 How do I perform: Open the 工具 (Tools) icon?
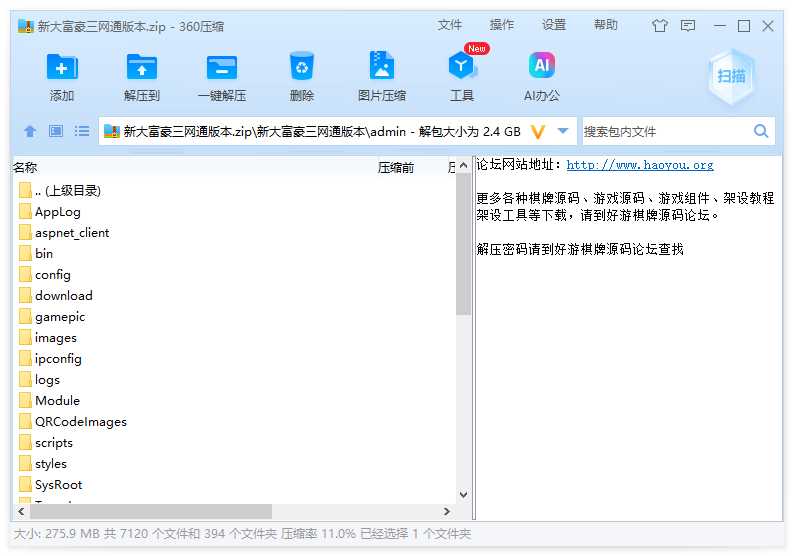click(x=461, y=66)
